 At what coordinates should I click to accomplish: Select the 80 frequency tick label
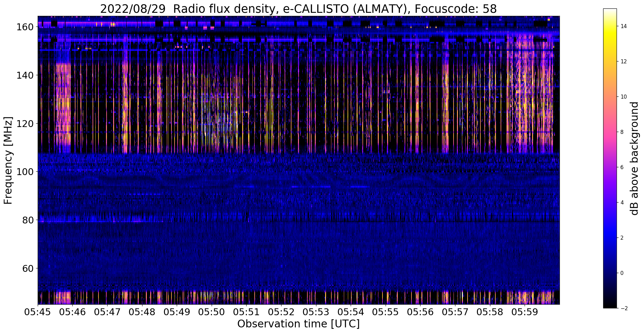(27, 220)
